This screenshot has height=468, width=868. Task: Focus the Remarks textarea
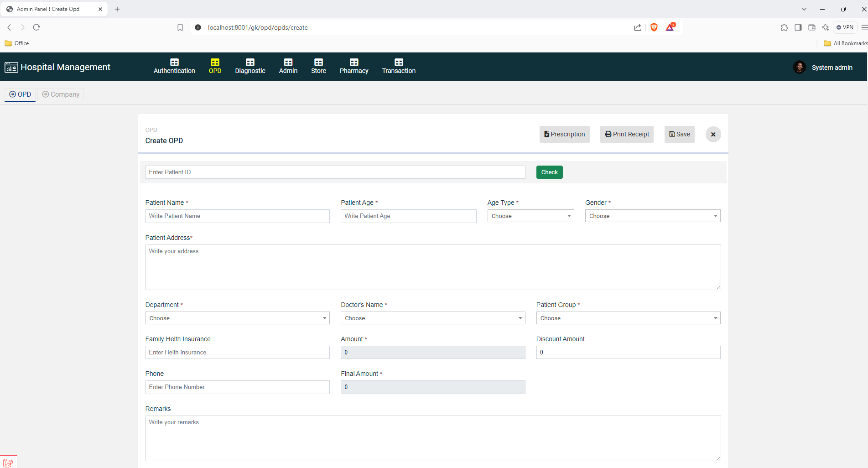(x=433, y=438)
